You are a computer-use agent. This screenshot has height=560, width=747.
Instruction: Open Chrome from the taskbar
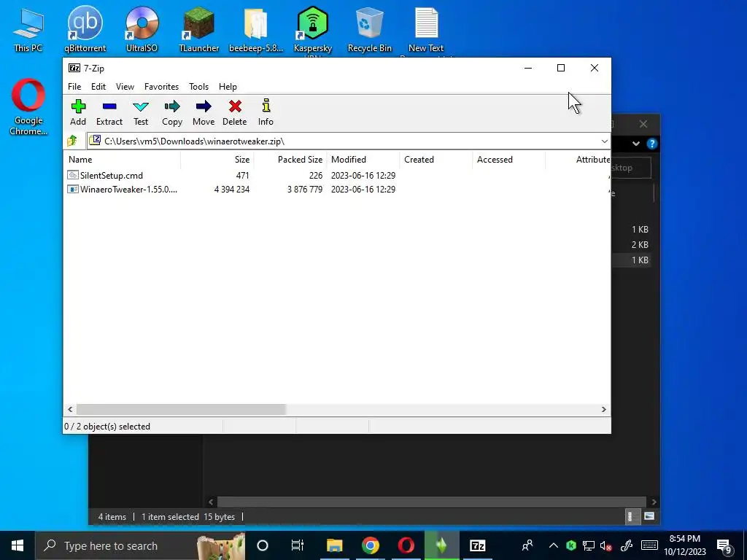(370, 545)
